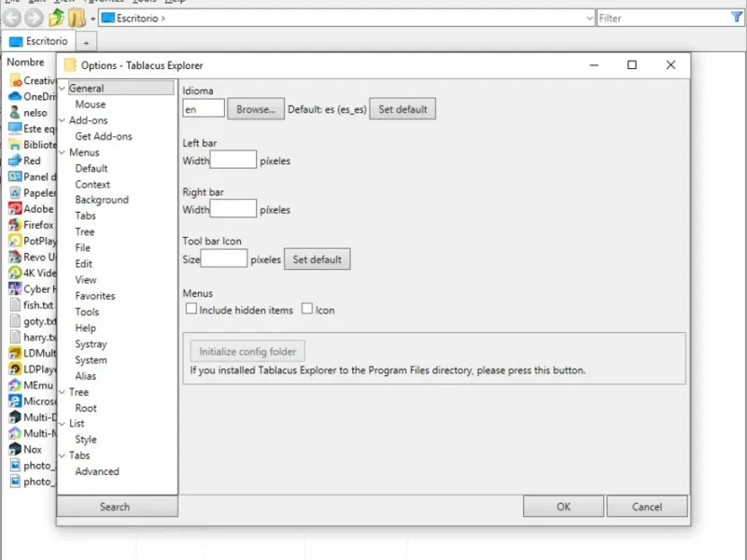Select the MEmu shortcut icon
Viewport: 747px width, 560px height.
pyautogui.click(x=15, y=385)
